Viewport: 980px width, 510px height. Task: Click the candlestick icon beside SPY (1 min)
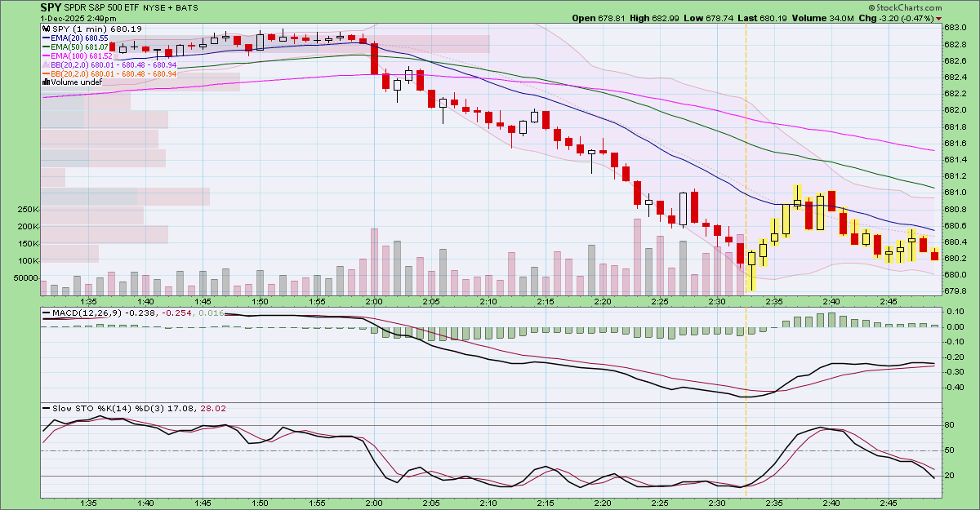(45, 28)
